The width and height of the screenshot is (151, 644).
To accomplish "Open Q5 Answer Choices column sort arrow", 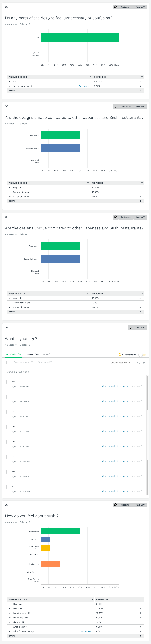I will coord(90,77).
